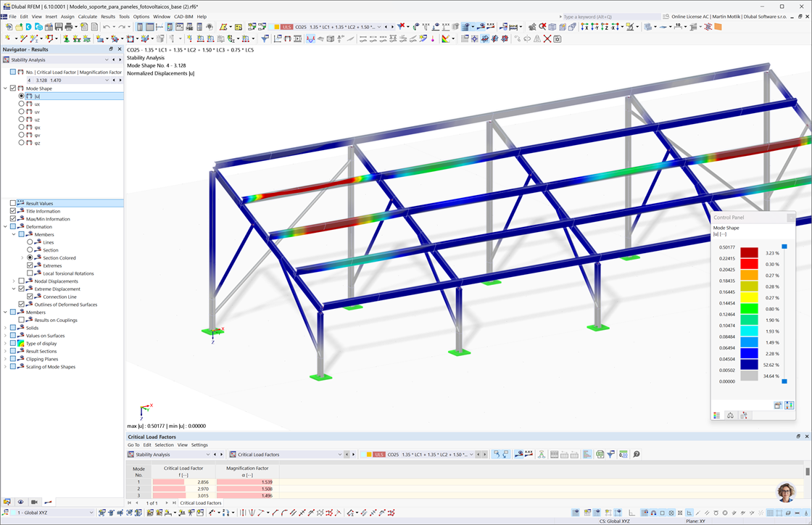Select the ux mode shape radio button
The height and width of the screenshot is (525, 812).
(x=22, y=104)
